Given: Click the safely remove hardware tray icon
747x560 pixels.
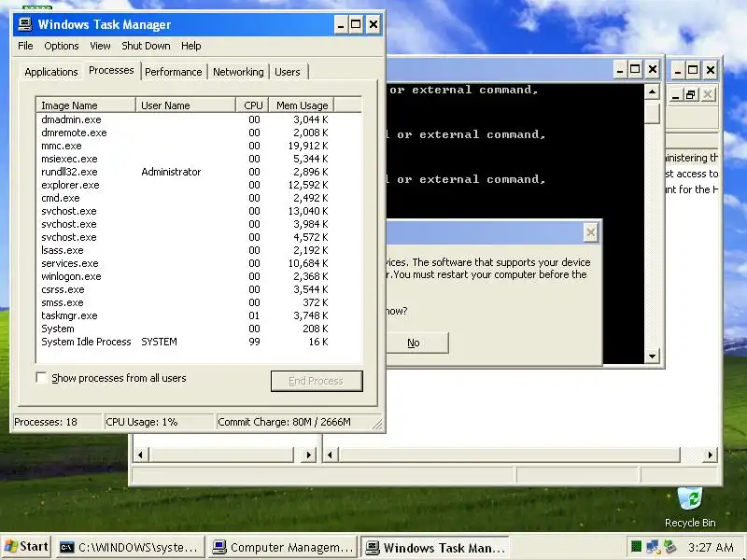Looking at the screenshot, I should 669,546.
